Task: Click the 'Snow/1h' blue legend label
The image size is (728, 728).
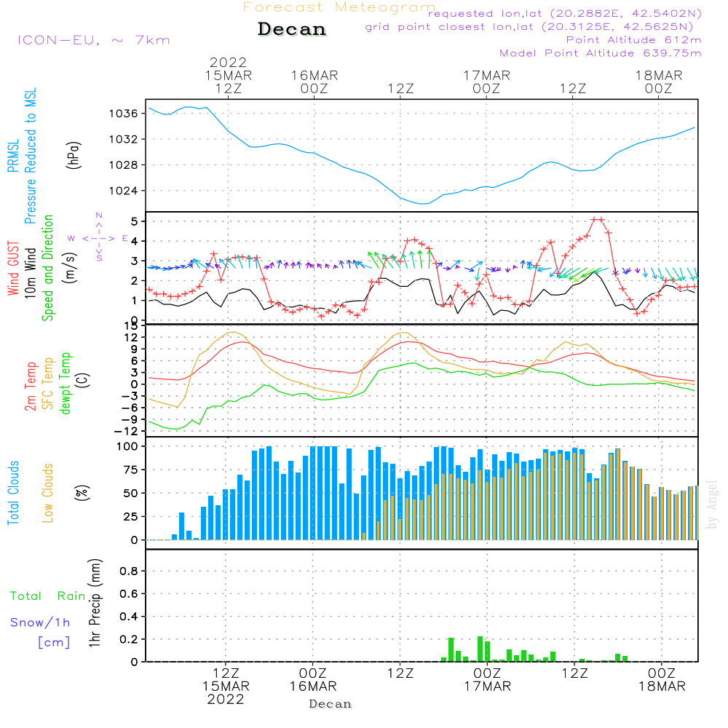Action: pos(40,622)
